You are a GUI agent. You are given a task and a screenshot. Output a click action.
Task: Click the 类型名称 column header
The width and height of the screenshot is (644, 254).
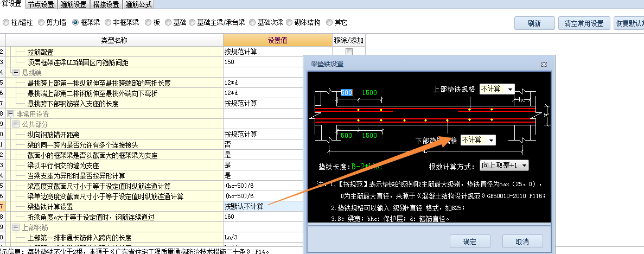click(x=114, y=40)
